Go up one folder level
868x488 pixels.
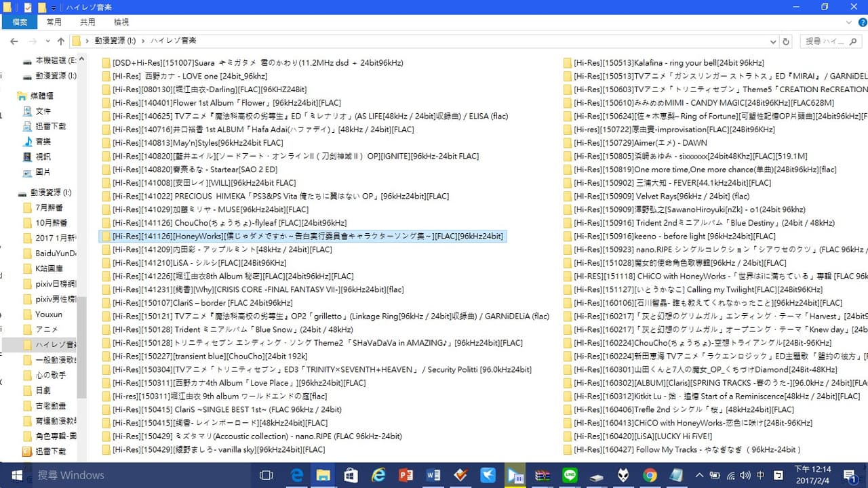click(x=61, y=41)
